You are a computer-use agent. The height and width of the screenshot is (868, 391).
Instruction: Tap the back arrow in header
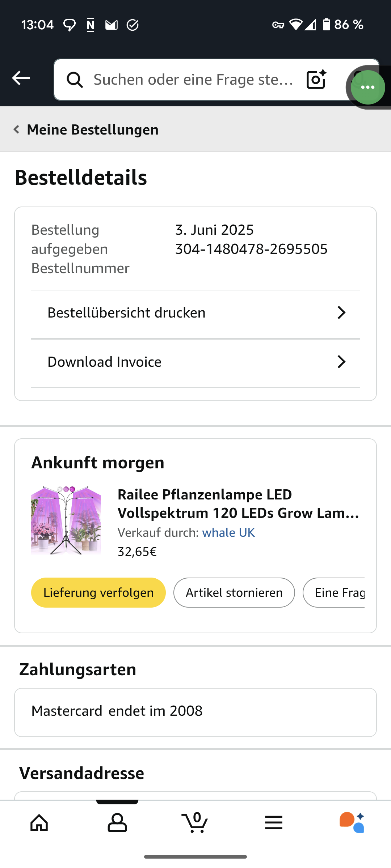(21, 78)
